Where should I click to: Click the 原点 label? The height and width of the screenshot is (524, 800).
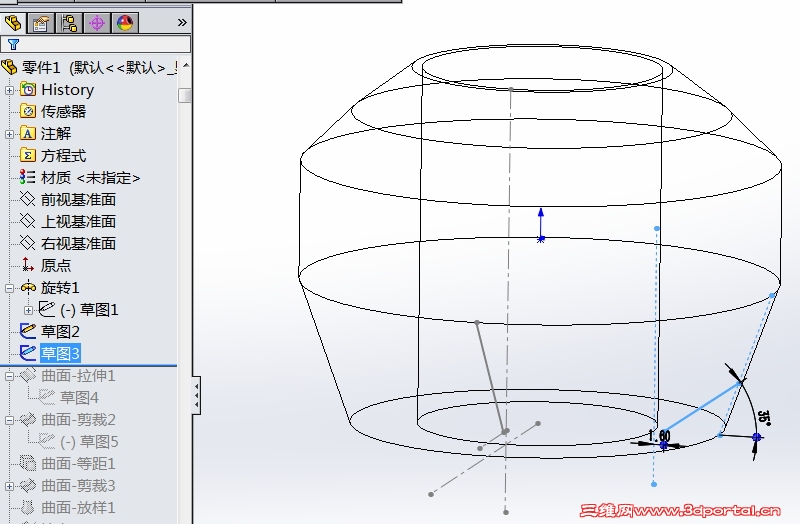pos(56,265)
